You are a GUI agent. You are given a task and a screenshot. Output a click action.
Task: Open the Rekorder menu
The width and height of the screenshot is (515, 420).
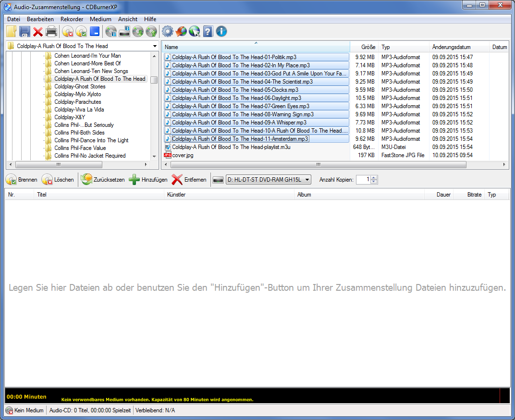point(72,19)
